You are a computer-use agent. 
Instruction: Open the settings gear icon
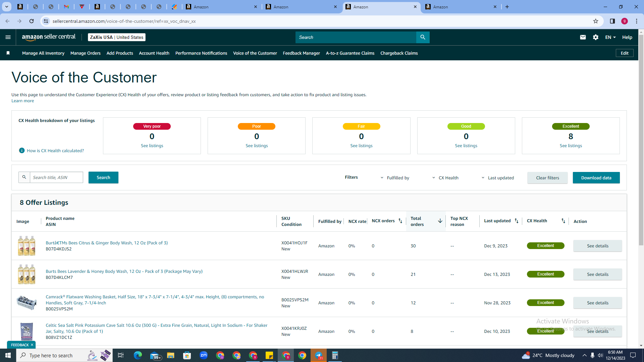[596, 37]
